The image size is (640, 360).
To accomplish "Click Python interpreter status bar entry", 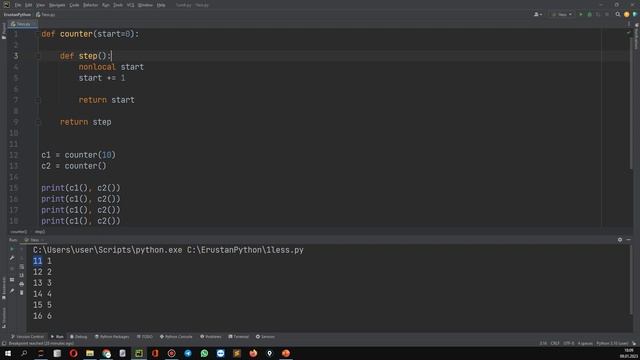I will 612,343.
